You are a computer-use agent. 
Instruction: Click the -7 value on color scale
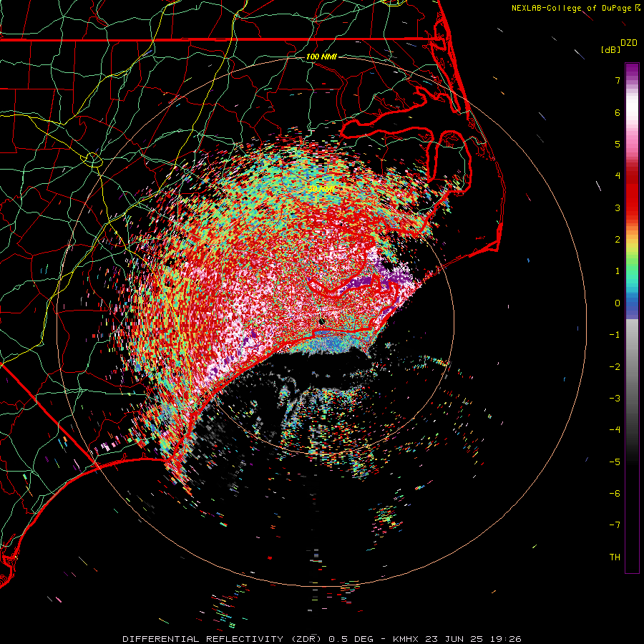tap(615, 525)
